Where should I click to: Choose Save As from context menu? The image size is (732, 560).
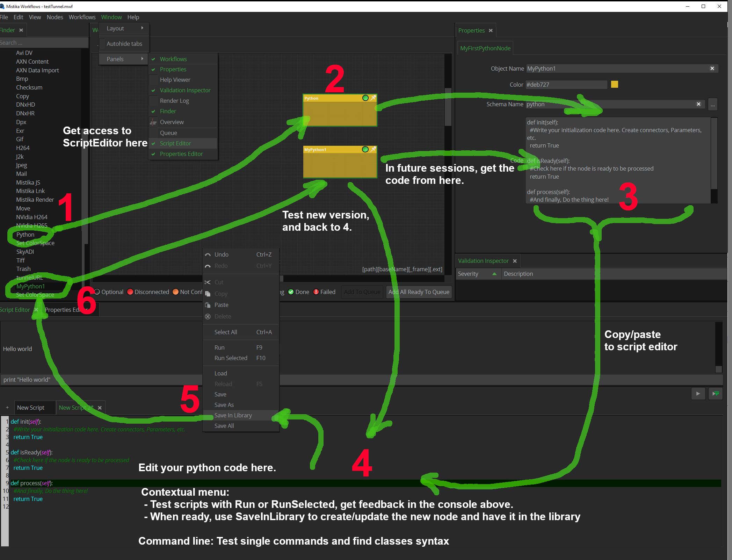(x=241, y=405)
